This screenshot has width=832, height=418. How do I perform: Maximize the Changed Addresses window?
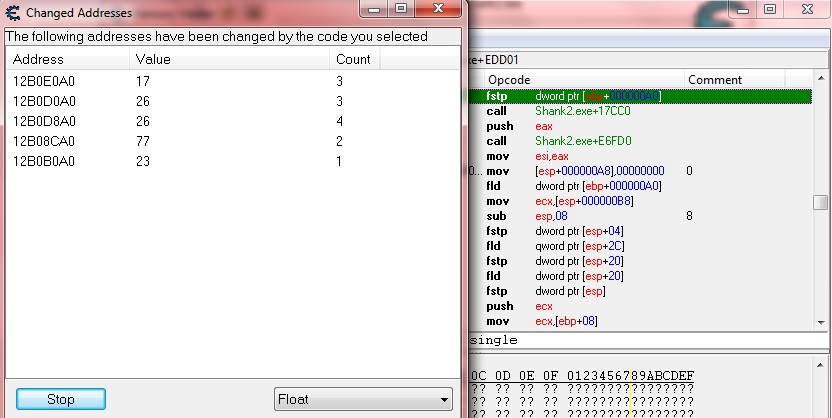403,10
